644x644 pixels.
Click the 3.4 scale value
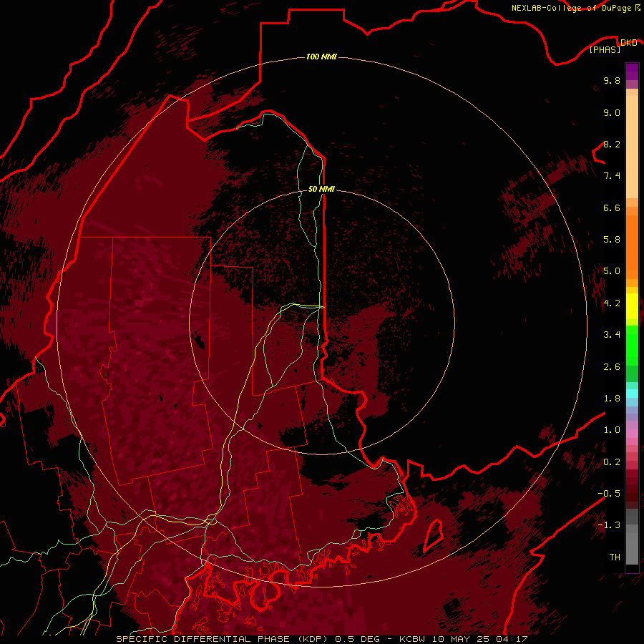click(x=612, y=335)
